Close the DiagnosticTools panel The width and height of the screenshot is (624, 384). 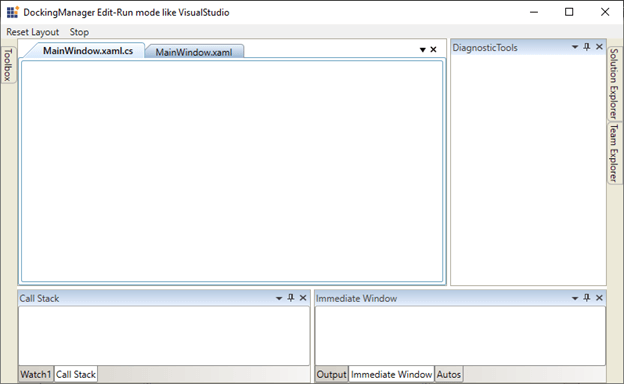[599, 47]
